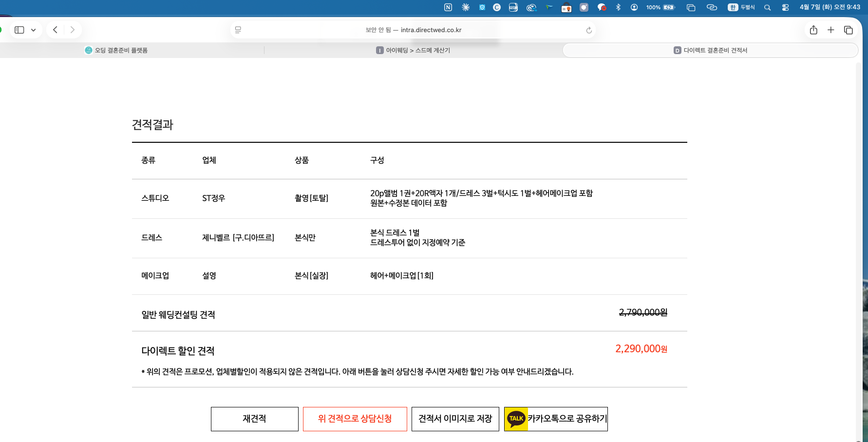Click the Safari share icon
Viewport: 868px width, 442px height.
tap(813, 30)
